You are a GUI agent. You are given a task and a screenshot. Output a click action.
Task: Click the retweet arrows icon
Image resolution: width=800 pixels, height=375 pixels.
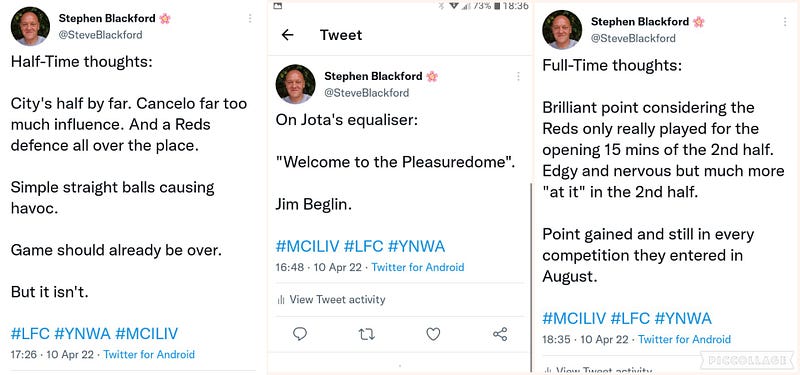pyautogui.click(x=366, y=334)
